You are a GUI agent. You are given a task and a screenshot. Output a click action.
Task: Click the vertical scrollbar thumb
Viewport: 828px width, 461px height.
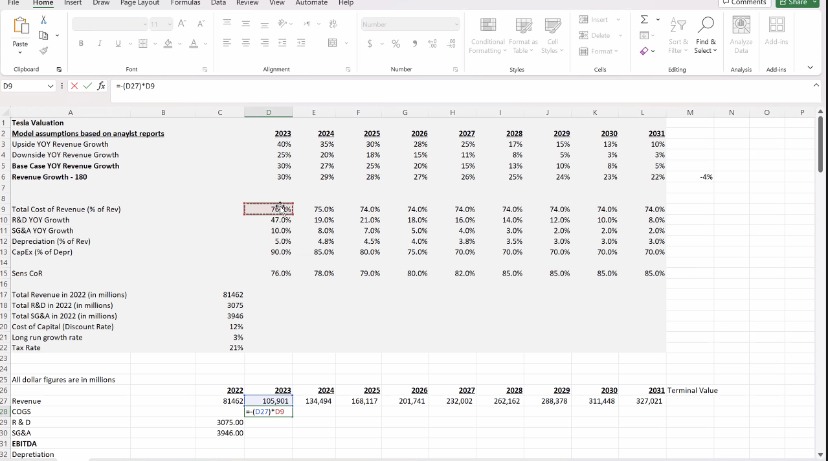coord(820,144)
